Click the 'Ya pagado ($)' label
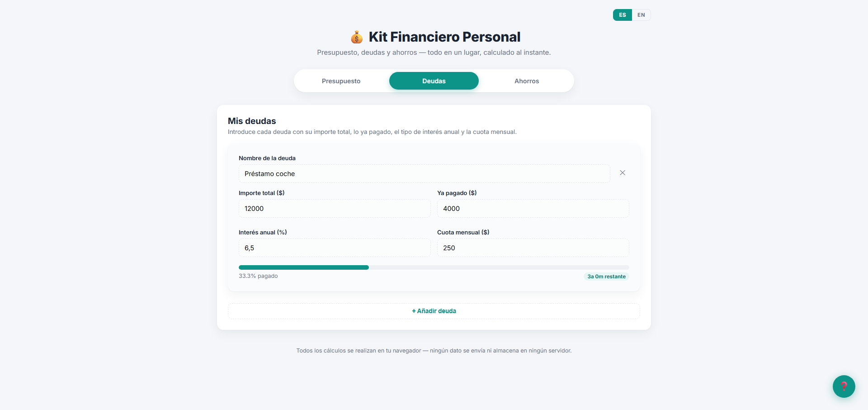 point(457,193)
